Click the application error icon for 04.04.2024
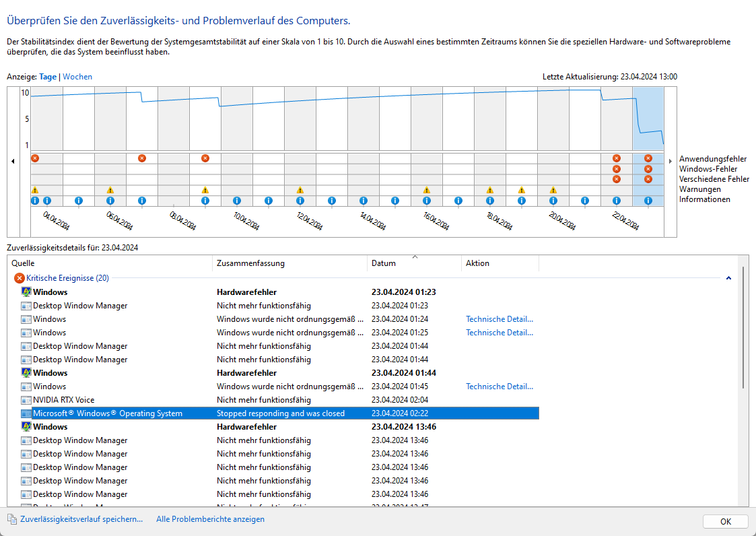756x536 pixels. pos(35,158)
